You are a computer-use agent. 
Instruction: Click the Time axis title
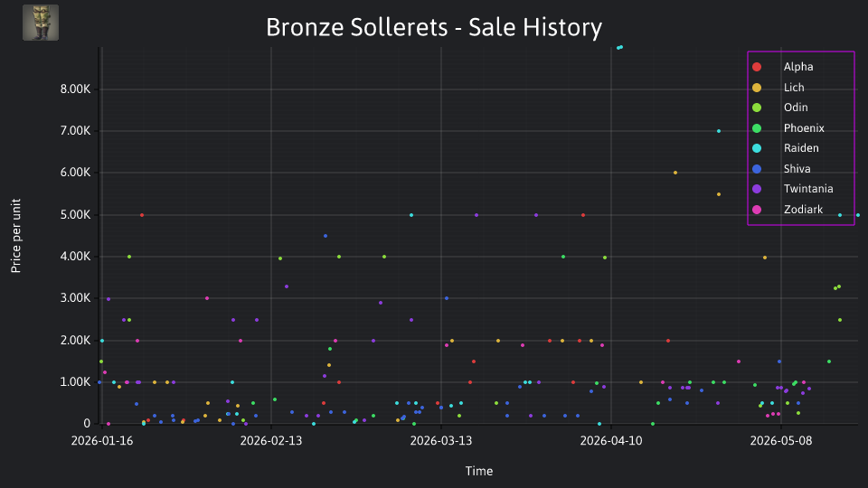coord(479,471)
